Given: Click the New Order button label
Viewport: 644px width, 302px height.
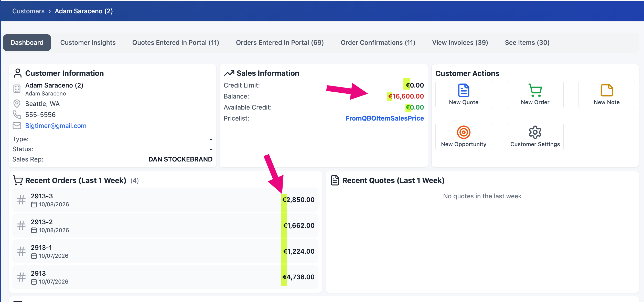Looking at the screenshot, I should (x=535, y=102).
